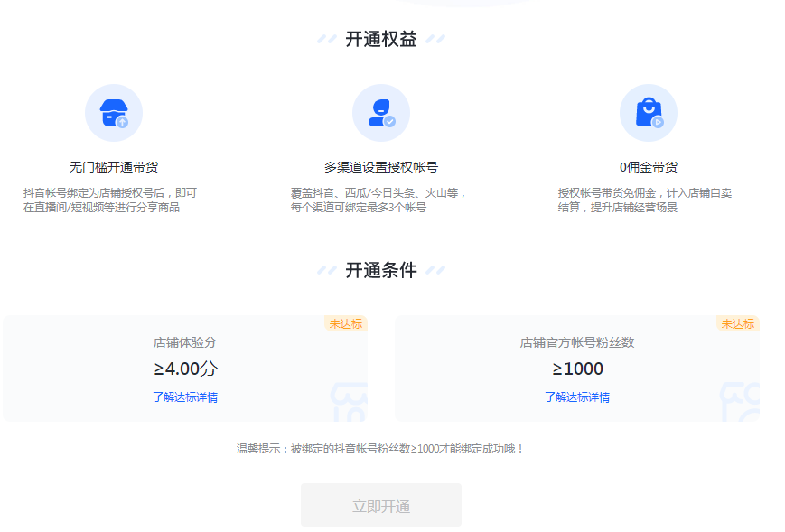
Task: Click 未达标 badge on 店铺官方帐号粉丝数 card
Action: [738, 323]
